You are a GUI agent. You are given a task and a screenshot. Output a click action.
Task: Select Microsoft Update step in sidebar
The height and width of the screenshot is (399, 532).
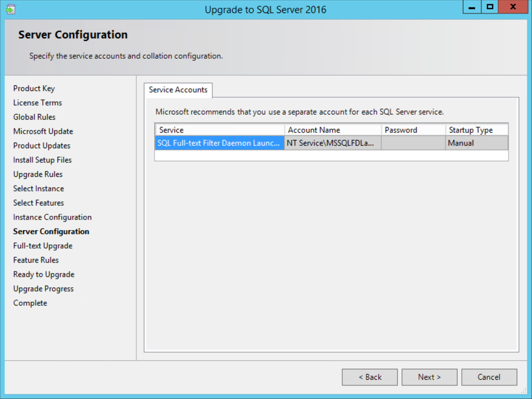[43, 131]
